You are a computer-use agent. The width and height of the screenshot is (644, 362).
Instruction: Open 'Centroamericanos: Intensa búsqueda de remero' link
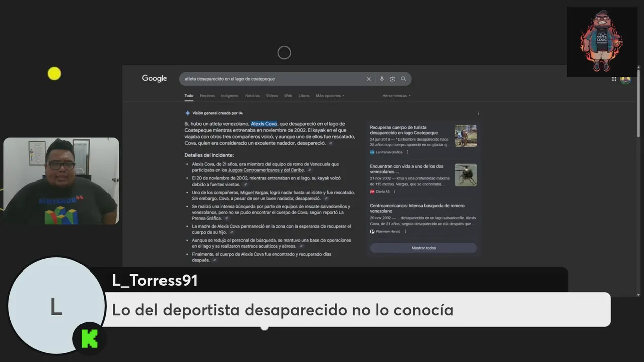pos(417,208)
